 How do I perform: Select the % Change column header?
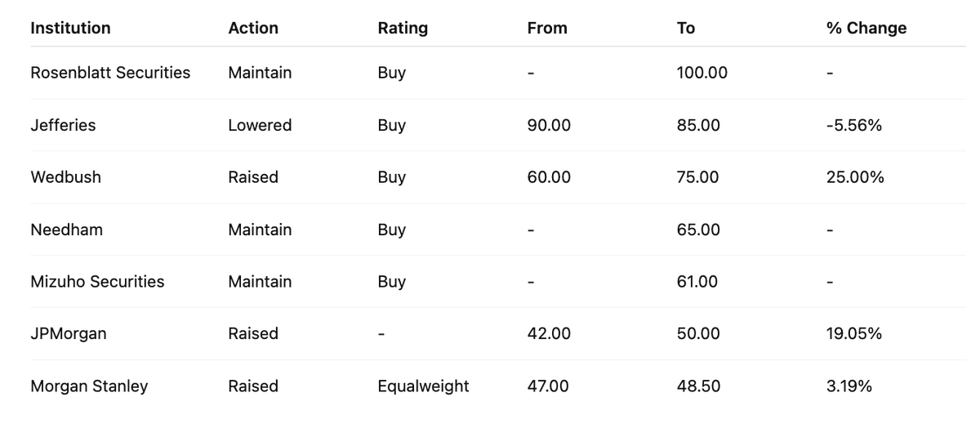coord(866,28)
